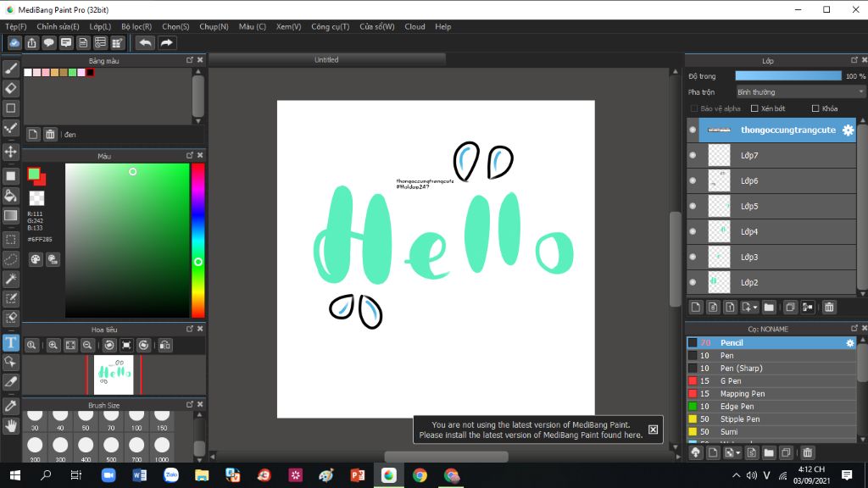
Task: Select the G Pen brush
Action: (x=771, y=380)
